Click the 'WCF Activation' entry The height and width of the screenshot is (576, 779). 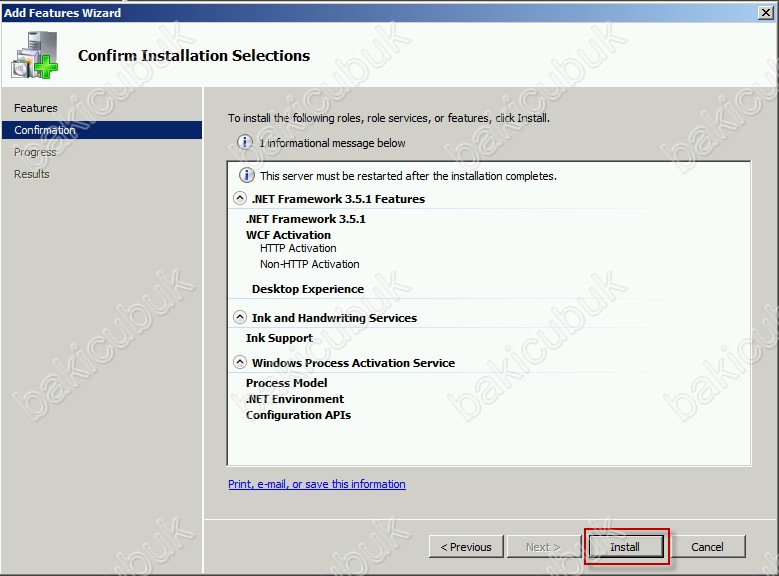pyautogui.click(x=288, y=235)
